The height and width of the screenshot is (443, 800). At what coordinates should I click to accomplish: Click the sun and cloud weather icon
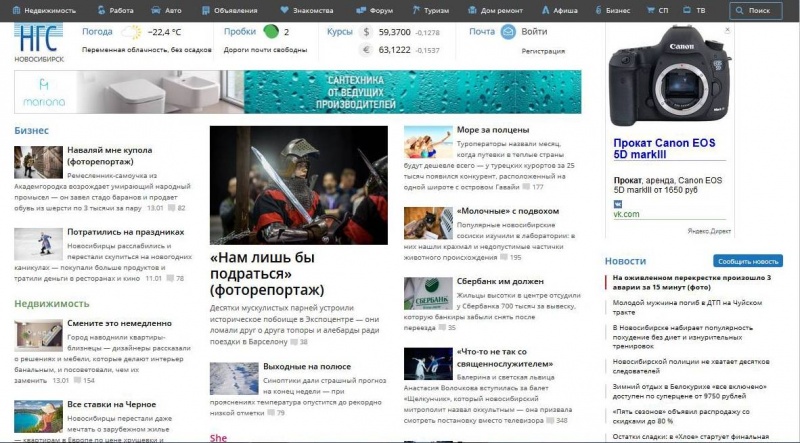click(131, 32)
